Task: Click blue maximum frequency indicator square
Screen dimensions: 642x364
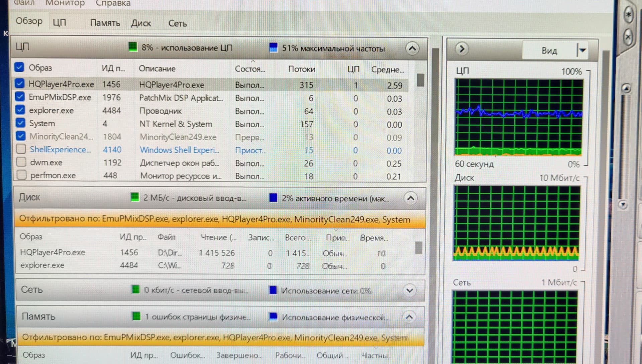Action: tap(273, 47)
